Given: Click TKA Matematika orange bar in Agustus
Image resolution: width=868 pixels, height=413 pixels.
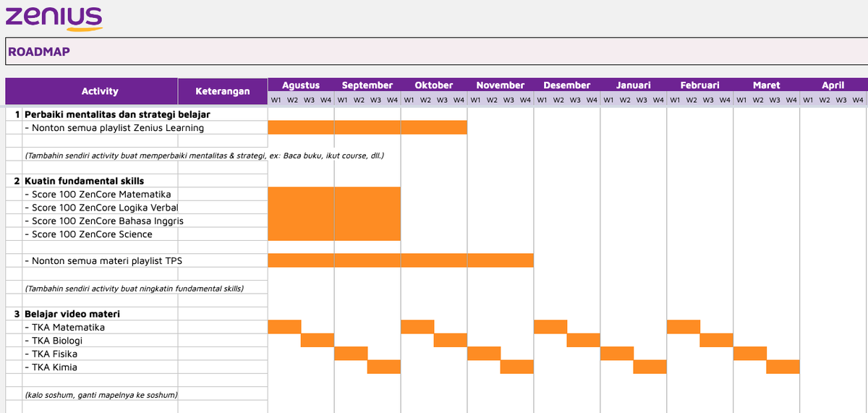Looking at the screenshot, I should point(284,327).
